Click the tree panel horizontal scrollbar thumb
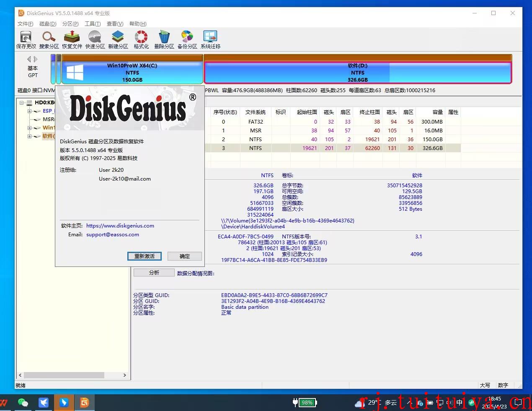 coord(64,375)
